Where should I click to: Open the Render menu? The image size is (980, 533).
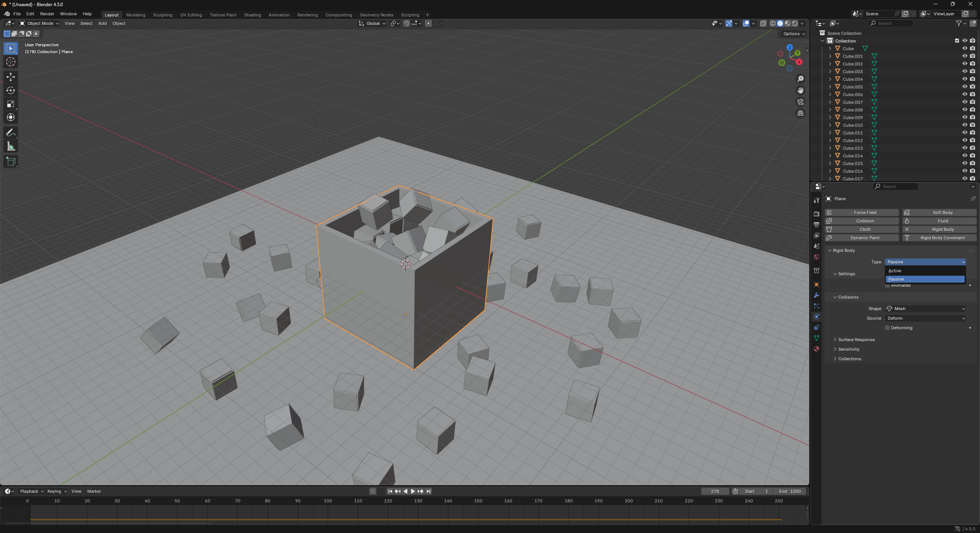coord(47,14)
